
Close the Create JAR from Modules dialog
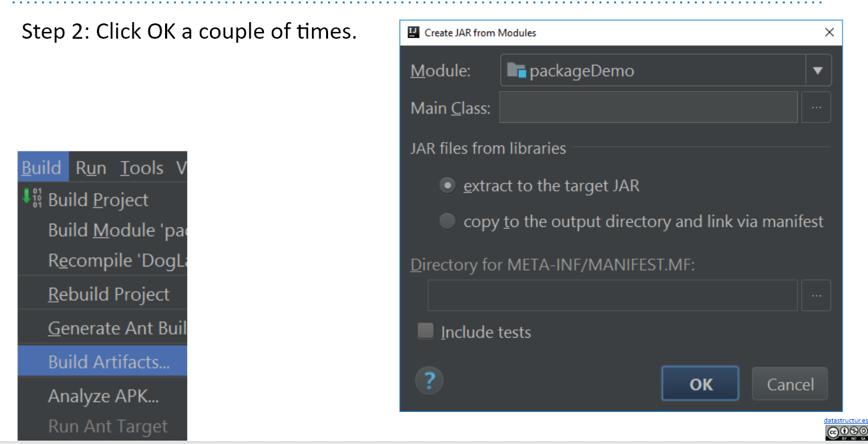coord(829,32)
